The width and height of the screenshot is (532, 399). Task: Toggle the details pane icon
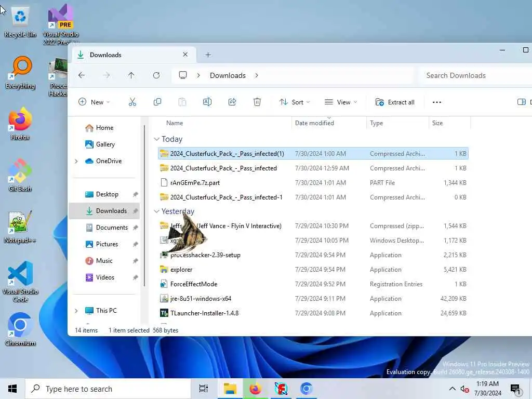(522, 102)
